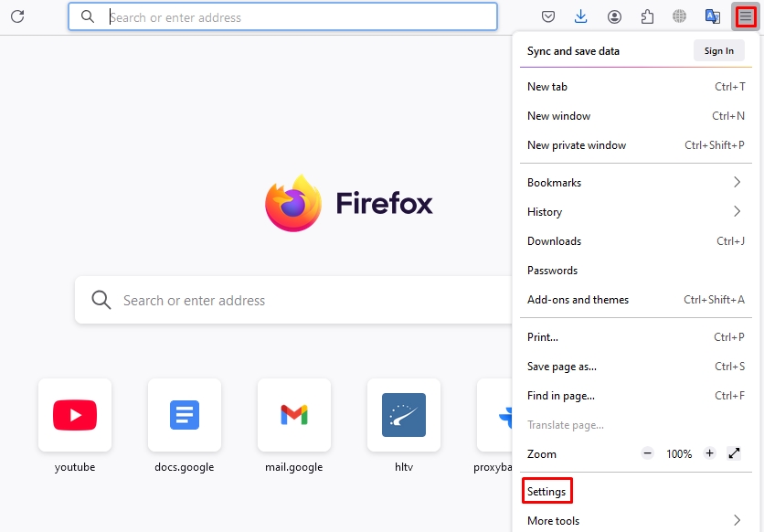This screenshot has width=764, height=532.
Task: Zoom in with the plus button
Action: coord(709,453)
